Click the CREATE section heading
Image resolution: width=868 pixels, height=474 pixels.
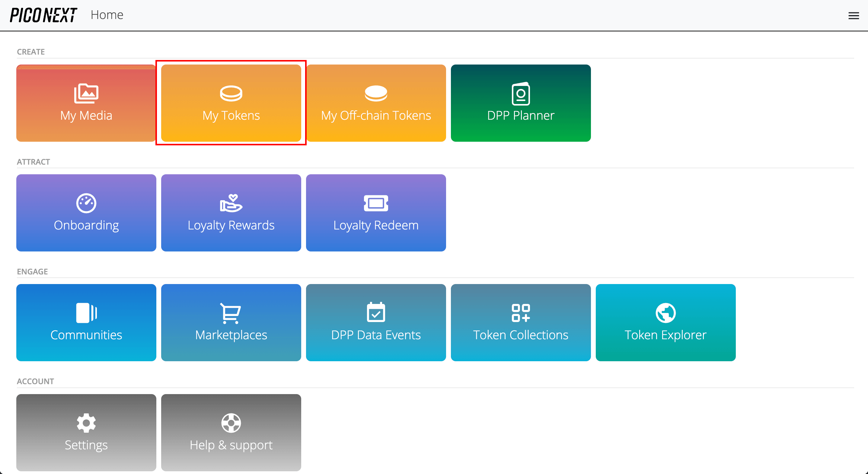pos(31,52)
